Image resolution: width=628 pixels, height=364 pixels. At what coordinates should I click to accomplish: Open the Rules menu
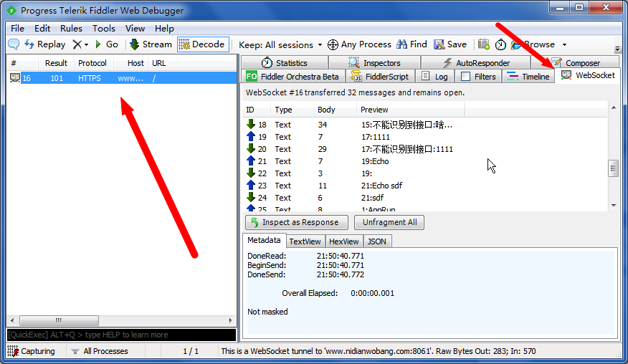71,29
